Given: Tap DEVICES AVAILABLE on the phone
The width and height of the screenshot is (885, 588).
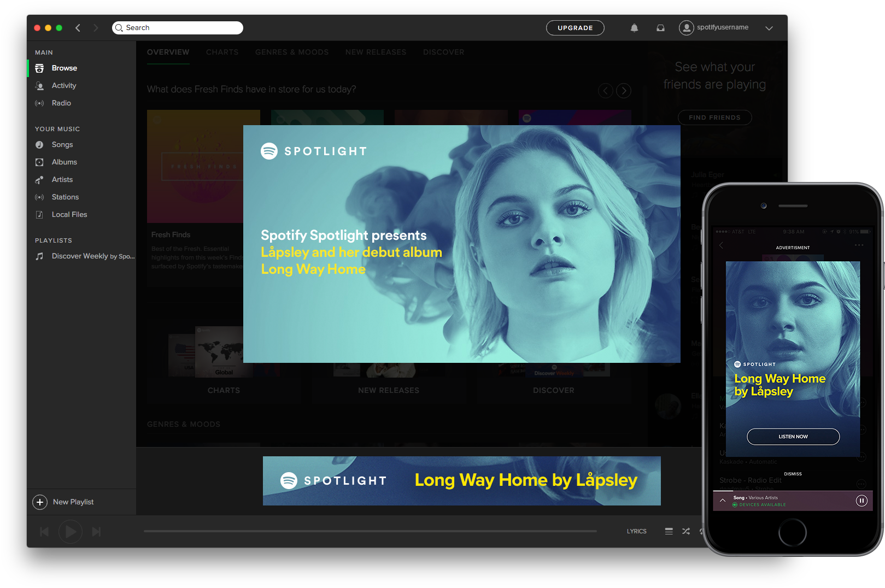Looking at the screenshot, I should [759, 505].
